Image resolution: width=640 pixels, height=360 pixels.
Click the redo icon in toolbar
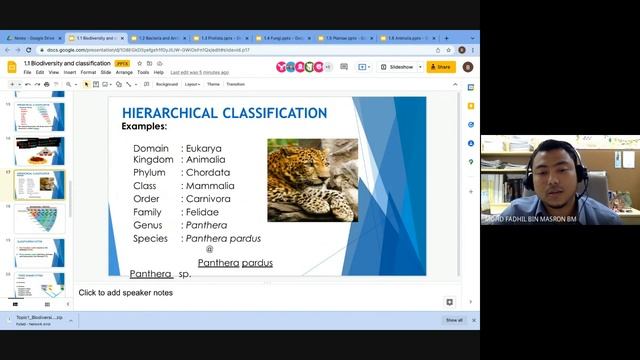37,84
